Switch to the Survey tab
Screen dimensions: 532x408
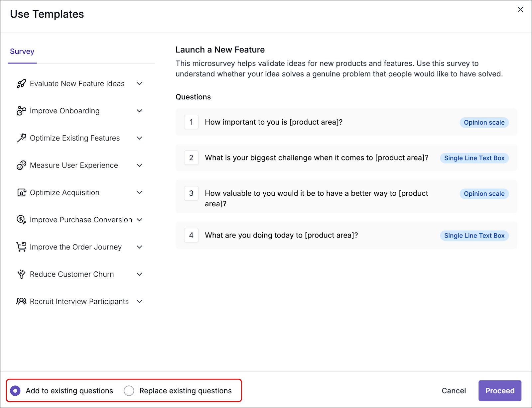pos(22,51)
